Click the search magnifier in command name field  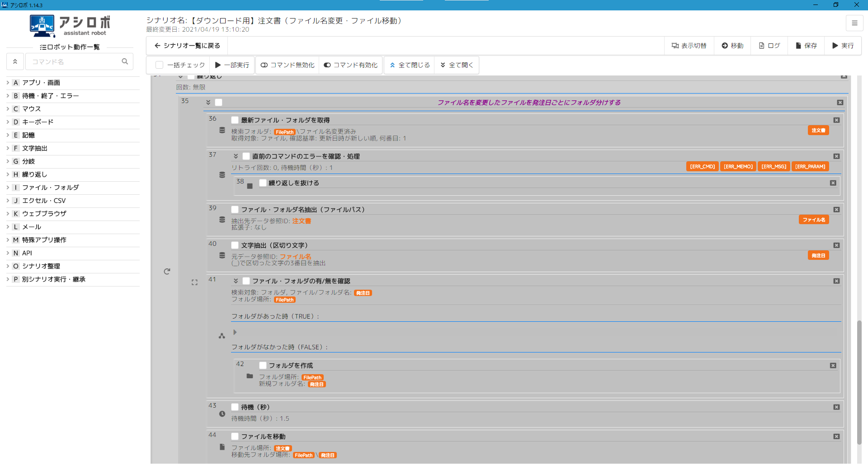pyautogui.click(x=125, y=61)
